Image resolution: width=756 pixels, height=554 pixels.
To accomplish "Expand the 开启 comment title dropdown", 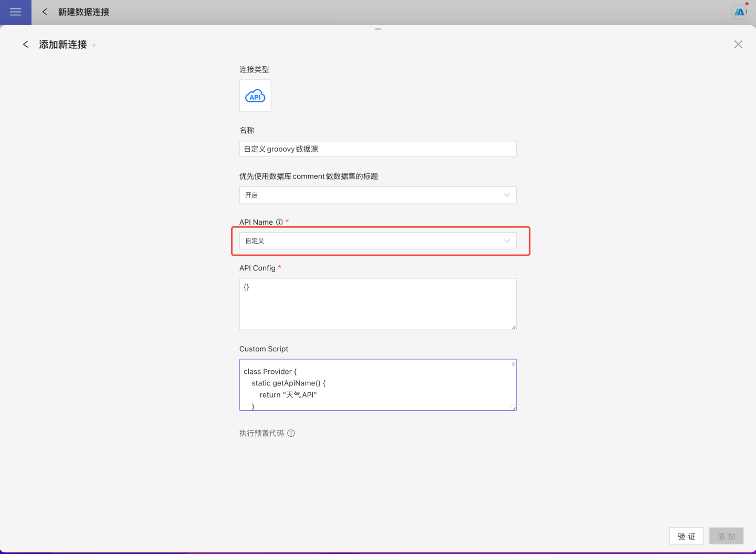I will tap(377, 195).
